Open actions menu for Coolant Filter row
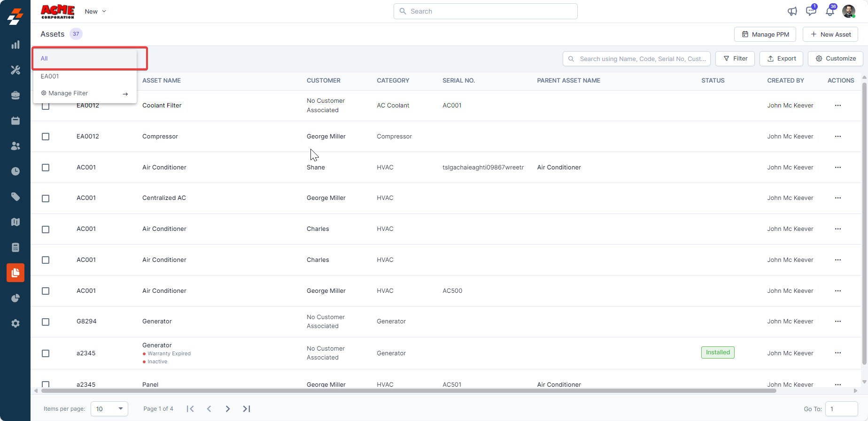The height and width of the screenshot is (421, 868). click(837, 106)
